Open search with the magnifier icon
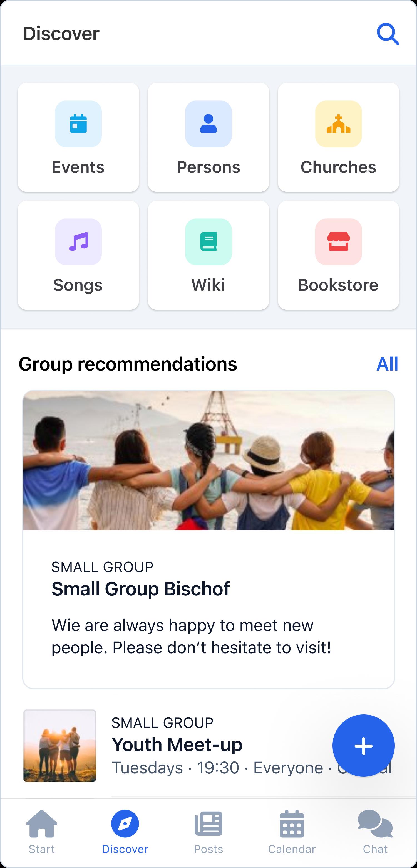 pos(388,34)
